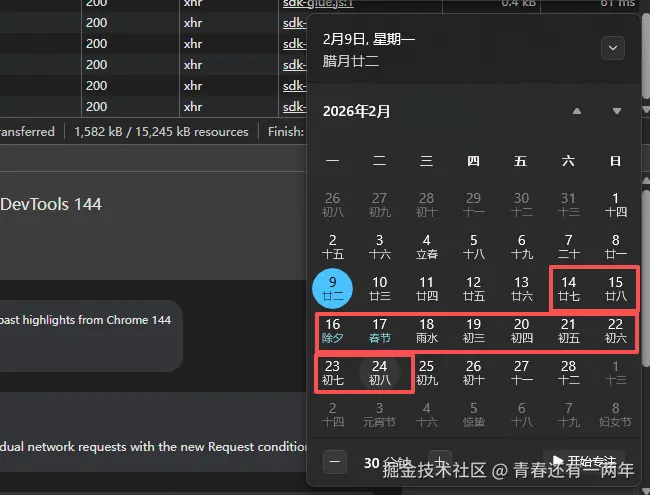Select February 20 初四
The height and width of the screenshot is (495, 650).
[x=521, y=330]
